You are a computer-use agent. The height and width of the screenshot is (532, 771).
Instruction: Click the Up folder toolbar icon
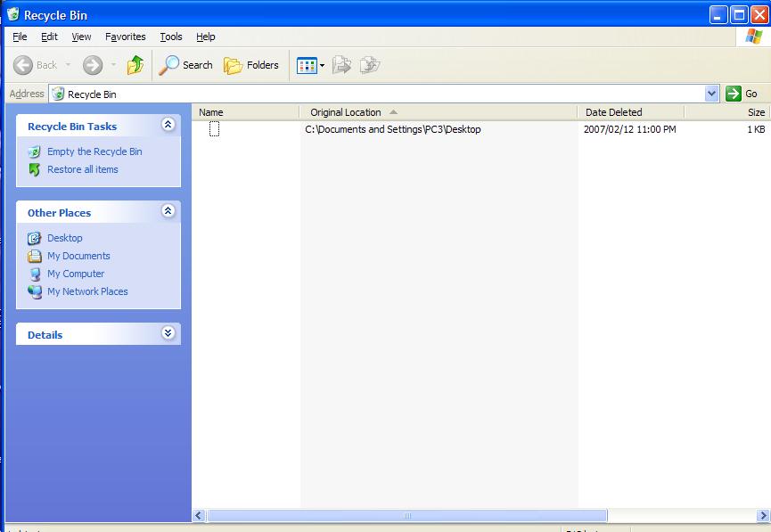tap(135, 65)
